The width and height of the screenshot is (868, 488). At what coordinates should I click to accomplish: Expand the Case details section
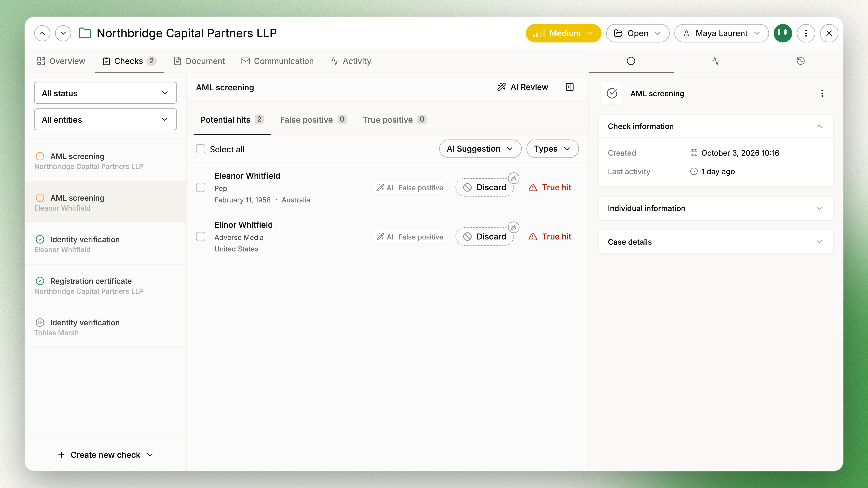pyautogui.click(x=716, y=242)
